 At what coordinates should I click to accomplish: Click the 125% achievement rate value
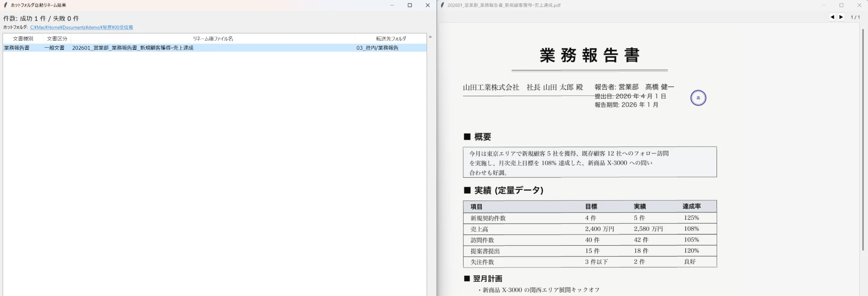[x=692, y=218]
